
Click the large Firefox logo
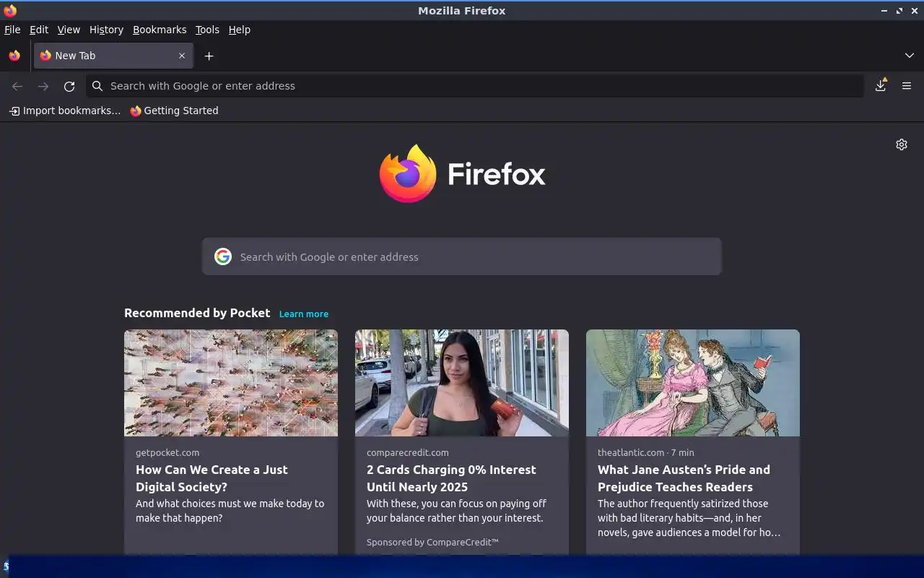point(462,173)
